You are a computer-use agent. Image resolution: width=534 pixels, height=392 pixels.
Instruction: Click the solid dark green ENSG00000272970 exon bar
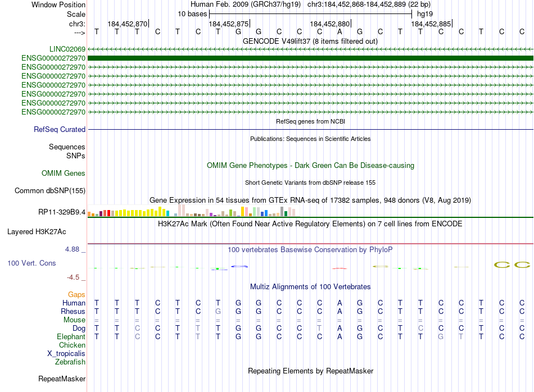tap(310, 58)
